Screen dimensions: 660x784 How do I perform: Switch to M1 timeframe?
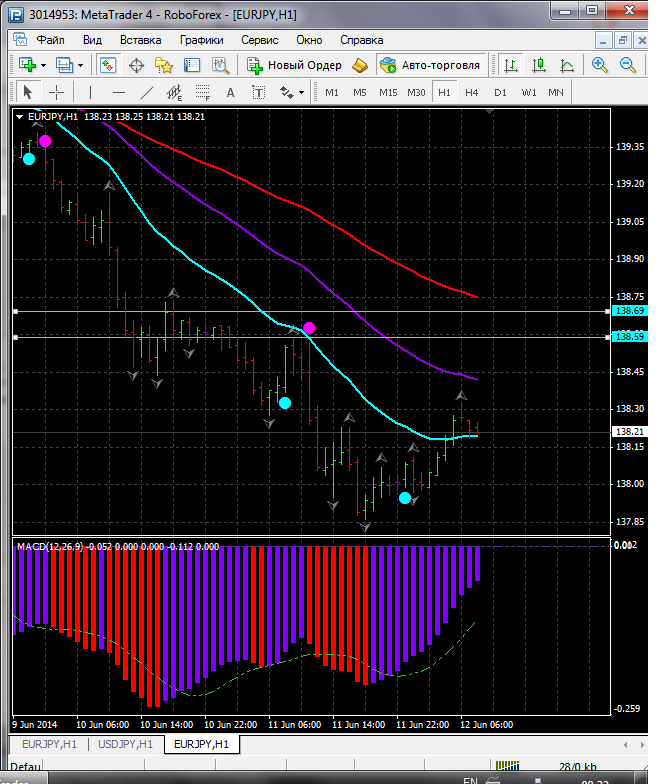[332, 92]
